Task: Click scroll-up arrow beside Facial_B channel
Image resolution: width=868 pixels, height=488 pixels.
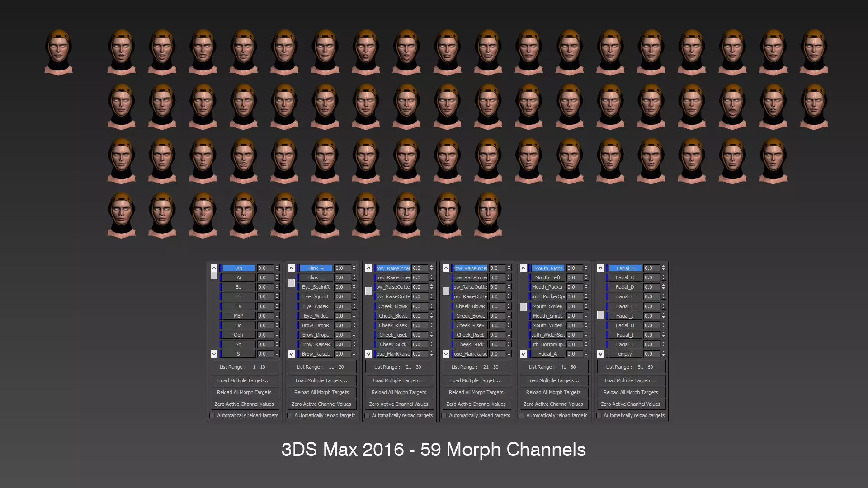Action: [x=600, y=268]
